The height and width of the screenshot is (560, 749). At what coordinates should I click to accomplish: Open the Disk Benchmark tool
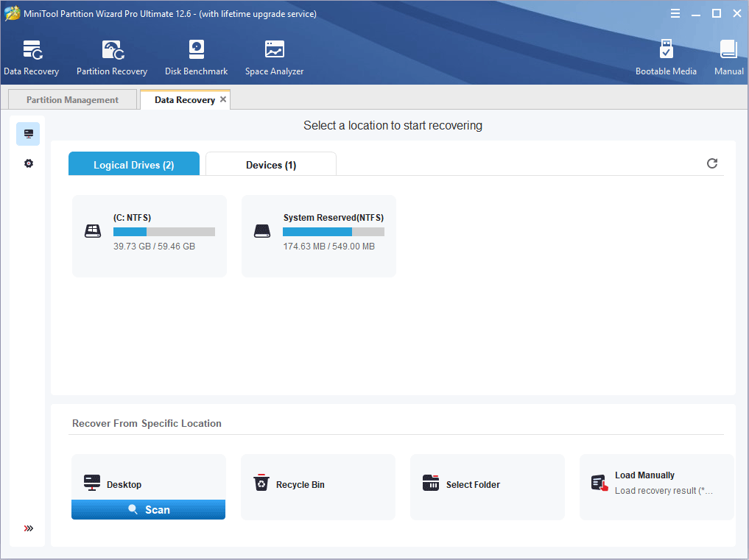pyautogui.click(x=196, y=57)
